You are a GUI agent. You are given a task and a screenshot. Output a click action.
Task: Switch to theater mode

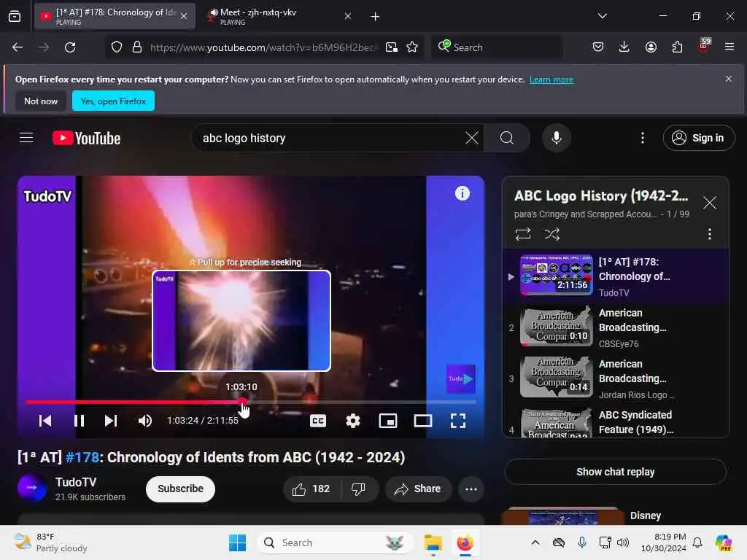(x=423, y=421)
